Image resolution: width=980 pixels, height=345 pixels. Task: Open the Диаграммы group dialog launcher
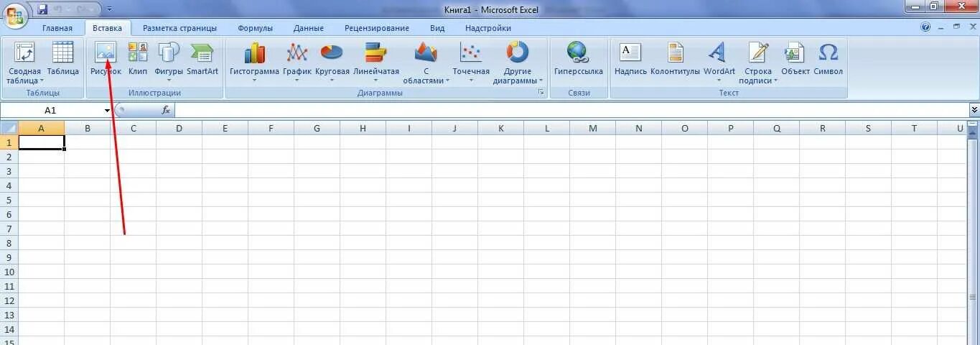point(541,93)
